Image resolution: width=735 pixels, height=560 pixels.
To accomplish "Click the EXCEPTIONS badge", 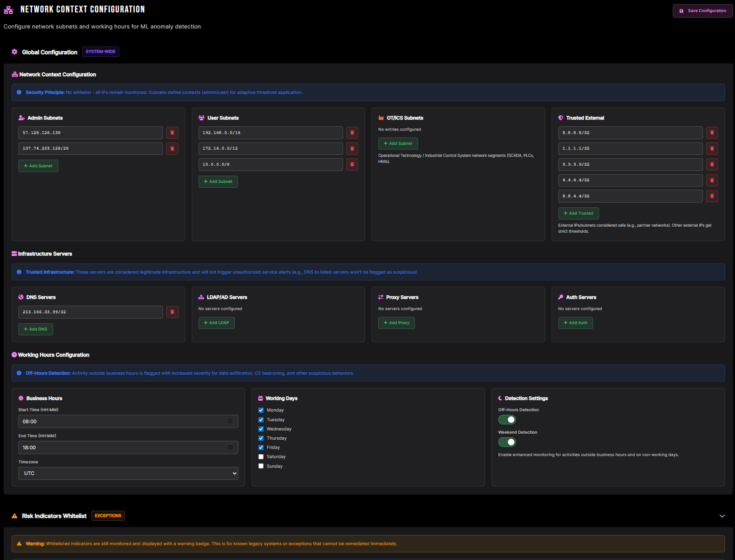I will (x=108, y=515).
